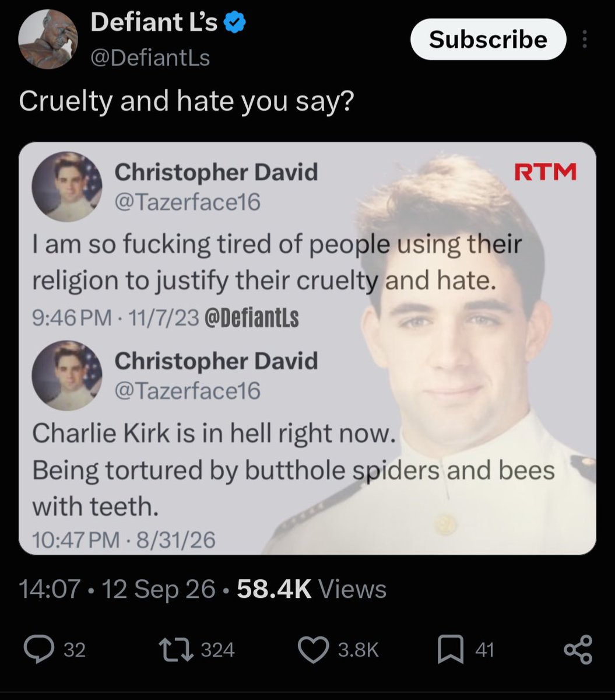Open the embedded tweets image
615x700 pixels.
[307, 348]
